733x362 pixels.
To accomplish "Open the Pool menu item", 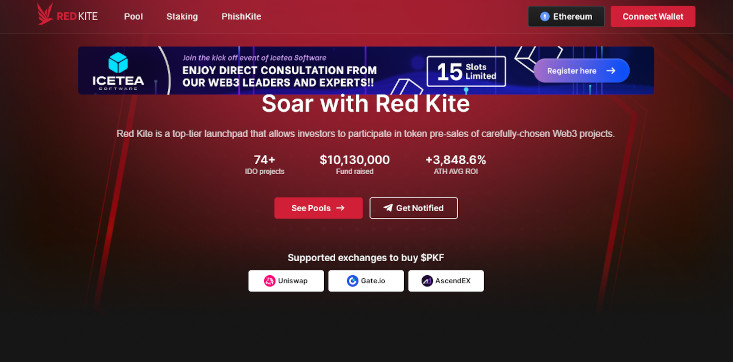I will tap(134, 16).
